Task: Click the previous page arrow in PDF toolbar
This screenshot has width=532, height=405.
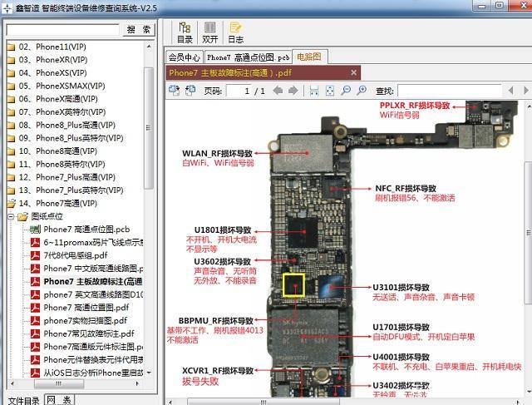Action: 278,91
